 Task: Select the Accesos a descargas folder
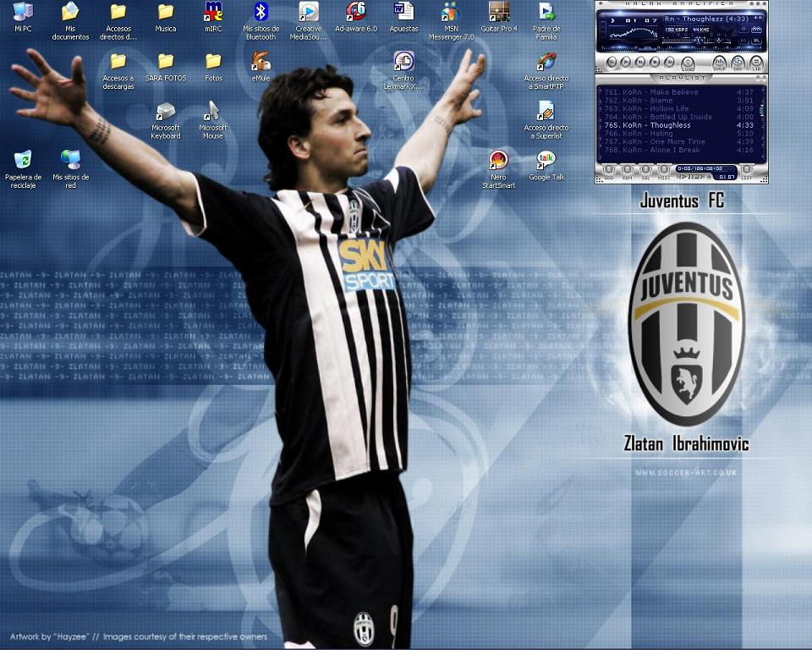click(118, 70)
